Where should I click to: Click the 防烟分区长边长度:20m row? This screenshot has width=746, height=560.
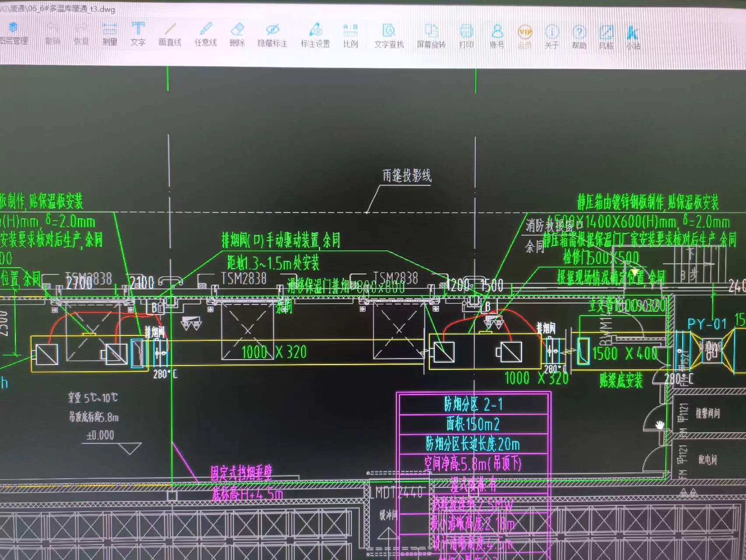(x=473, y=444)
